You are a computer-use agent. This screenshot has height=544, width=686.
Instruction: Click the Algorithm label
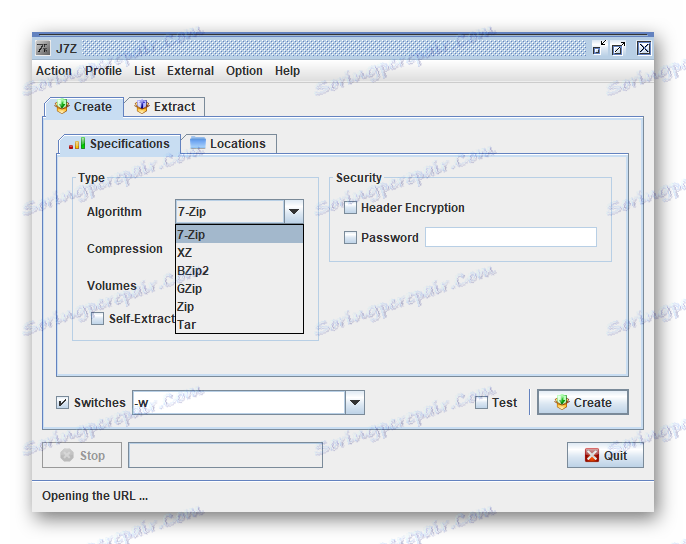(x=114, y=212)
